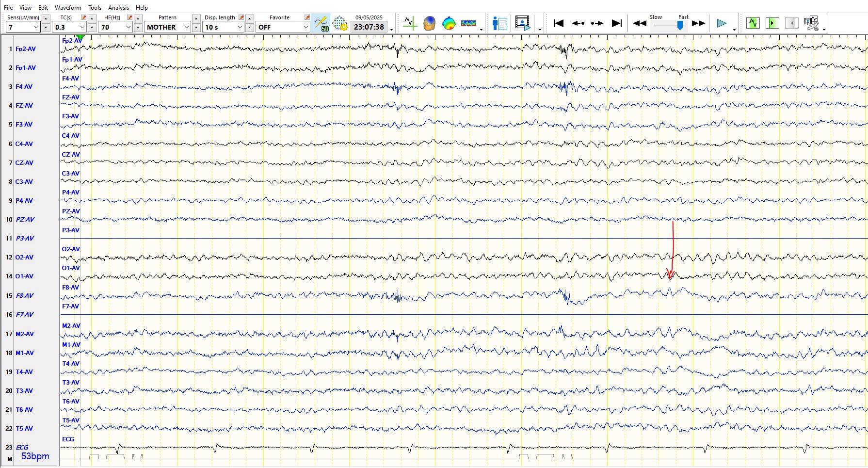Expand the arrow next to the play button

[734, 30]
